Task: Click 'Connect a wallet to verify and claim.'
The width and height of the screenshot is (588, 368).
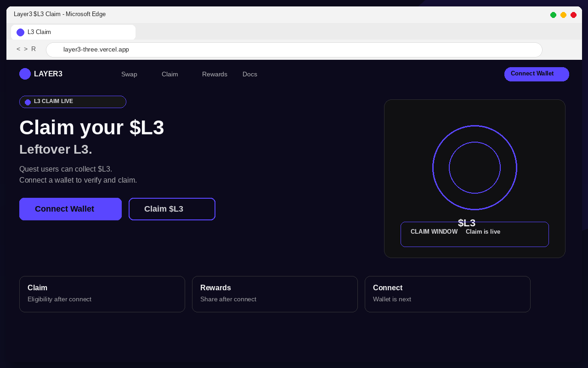Action: (78, 180)
